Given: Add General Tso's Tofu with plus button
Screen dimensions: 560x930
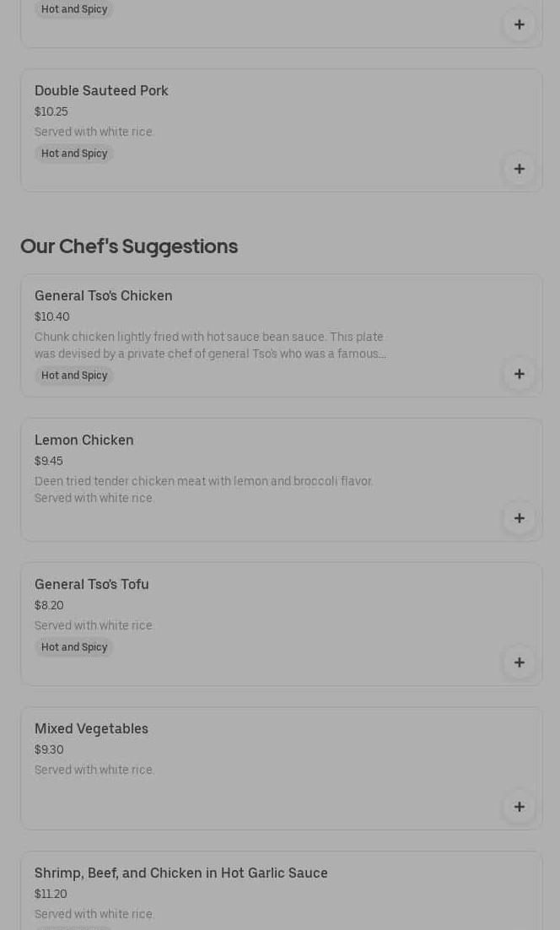Looking at the screenshot, I should pos(519,662).
